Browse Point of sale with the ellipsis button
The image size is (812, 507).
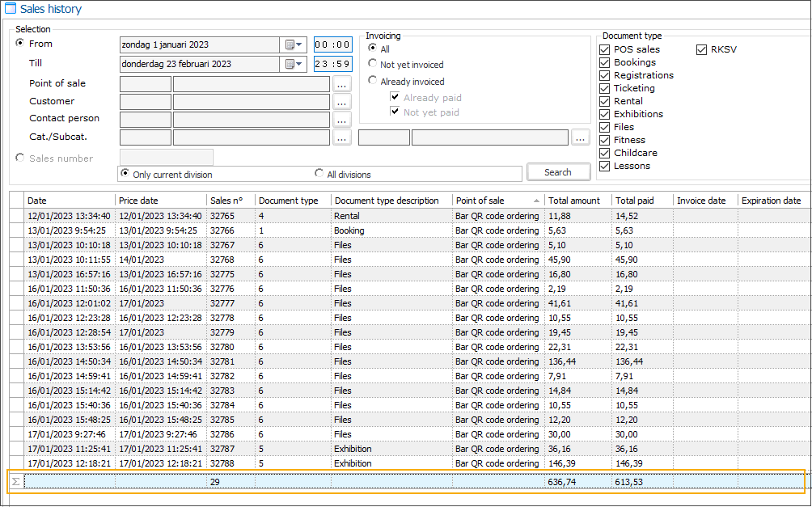(x=342, y=82)
